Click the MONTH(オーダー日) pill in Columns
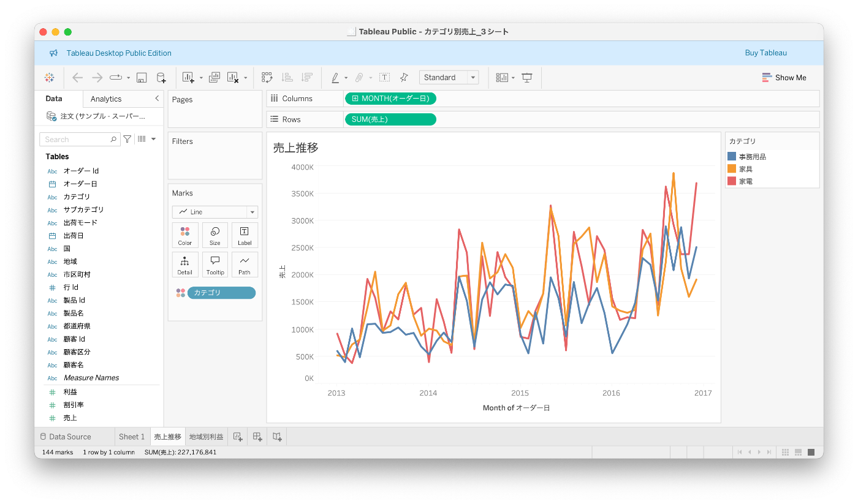 coord(391,99)
